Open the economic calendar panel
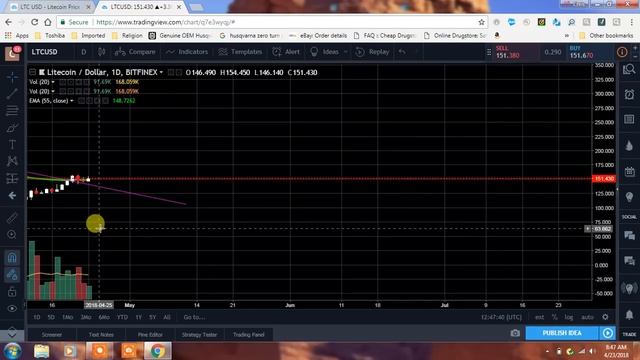This screenshot has width=640, height=360. (x=629, y=171)
